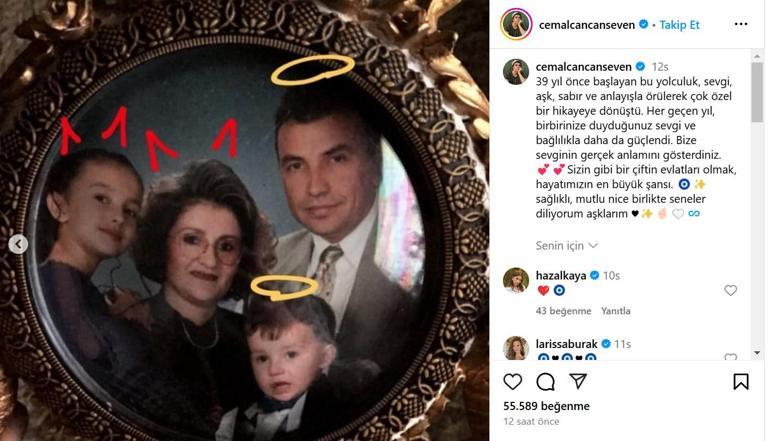Follow with the "Takip Et" button
This screenshot has width=770, height=441.
click(679, 24)
